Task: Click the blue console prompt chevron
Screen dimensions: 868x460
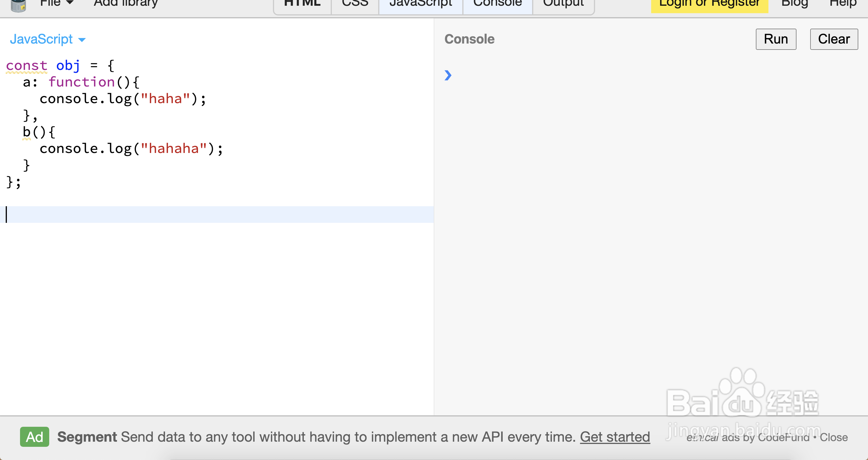Action: click(x=447, y=75)
